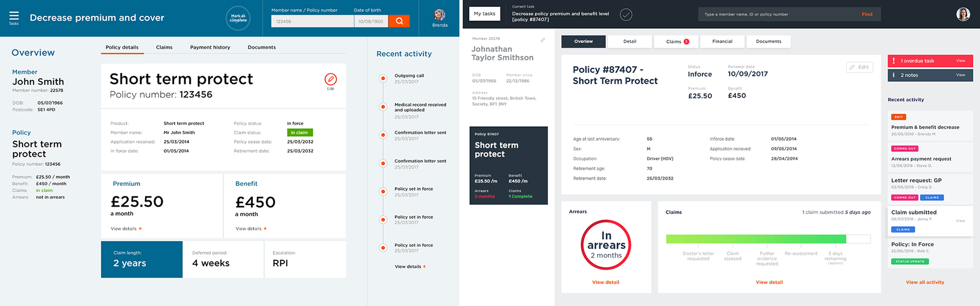Click the Member name / Policy number field
This screenshot has height=306, width=980.
point(312,21)
